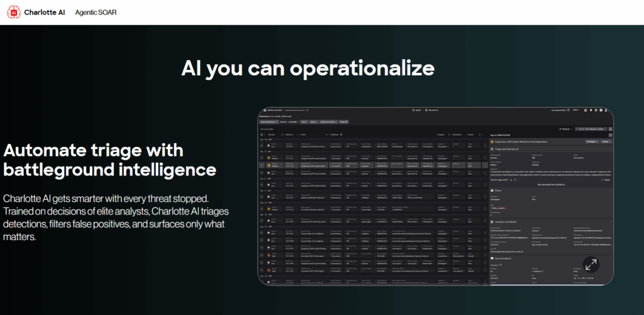Collapse the Triage with Charlotte AI section

(x=610, y=149)
